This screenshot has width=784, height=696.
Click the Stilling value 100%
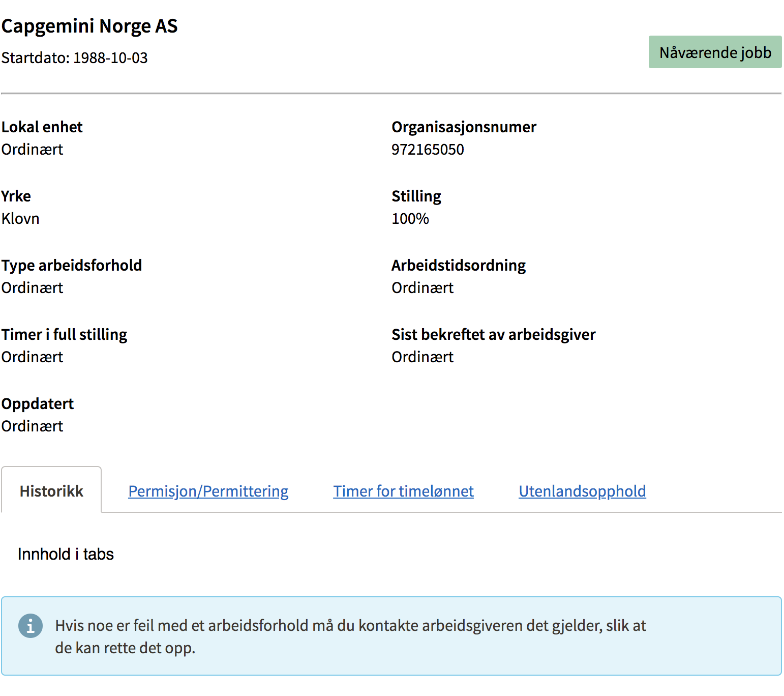coord(410,219)
